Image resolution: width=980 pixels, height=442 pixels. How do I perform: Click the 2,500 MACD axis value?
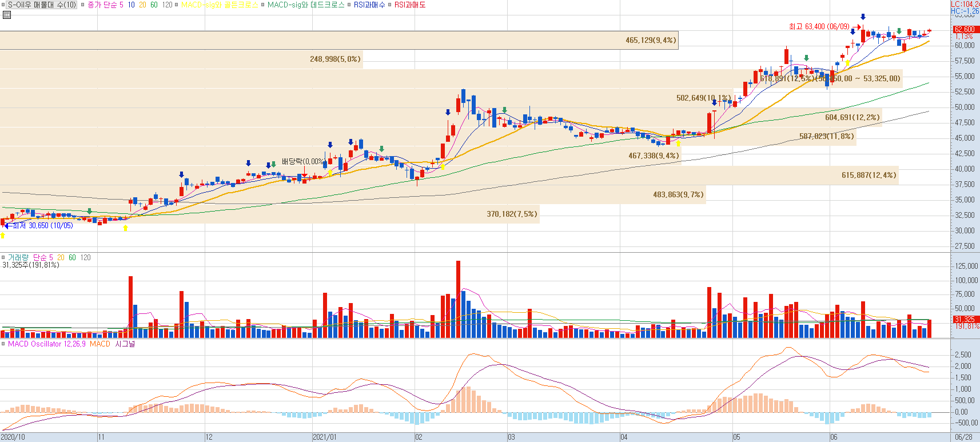[x=963, y=355]
